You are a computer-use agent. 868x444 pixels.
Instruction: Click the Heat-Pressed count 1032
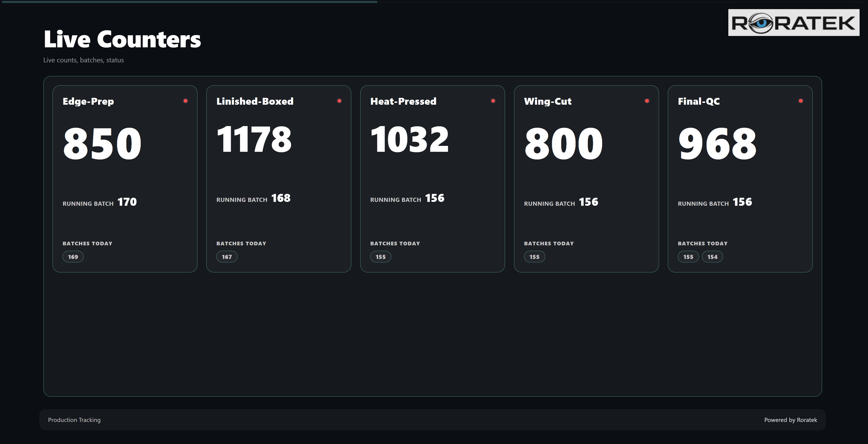409,139
